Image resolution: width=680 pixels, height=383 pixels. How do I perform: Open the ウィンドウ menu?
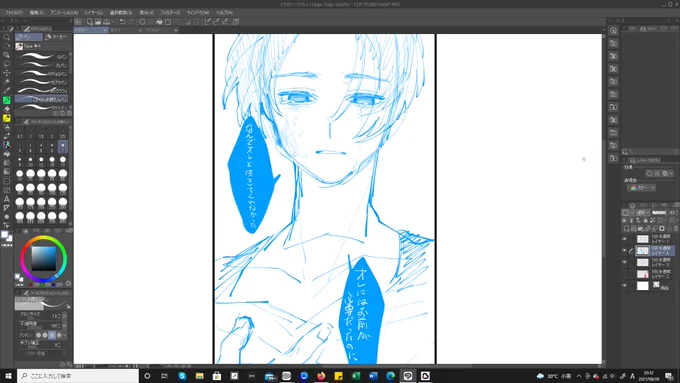click(198, 13)
